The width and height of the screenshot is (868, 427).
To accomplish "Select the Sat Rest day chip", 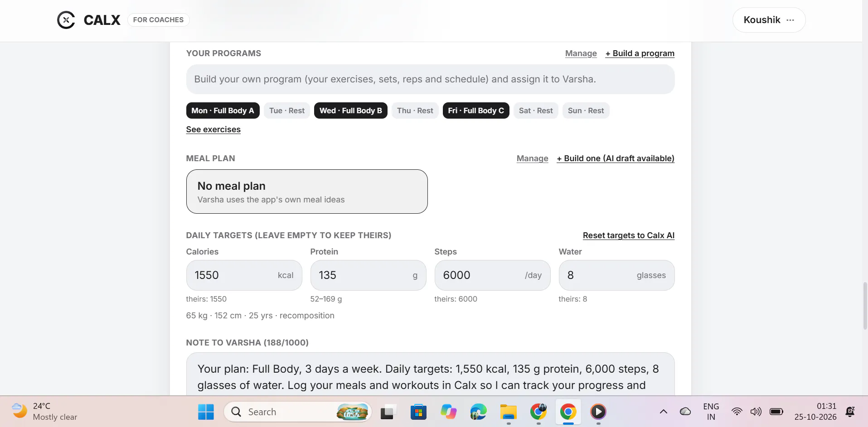I will [x=536, y=110].
